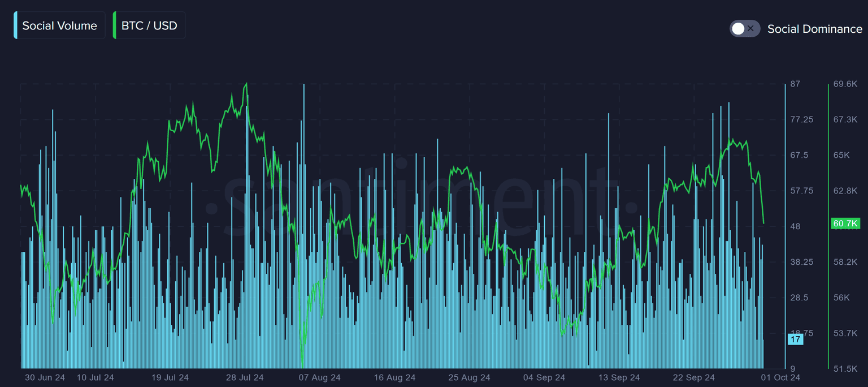The width and height of the screenshot is (868, 387).
Task: Click the cyan 17 social volume badge
Action: [x=795, y=339]
